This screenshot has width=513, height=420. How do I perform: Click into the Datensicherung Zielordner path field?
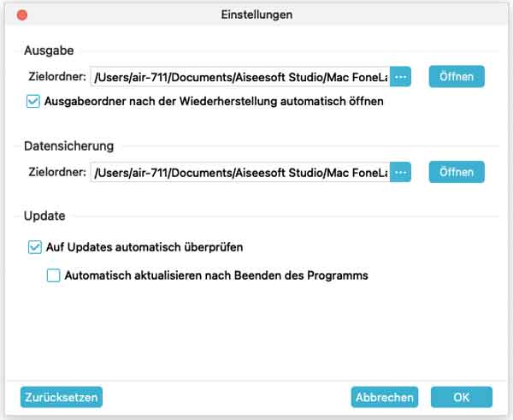(x=240, y=172)
